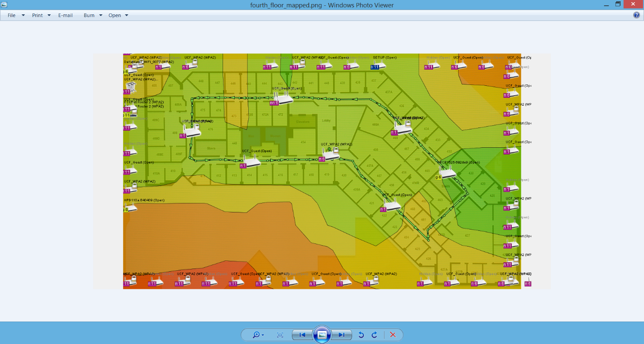Rotate the picture counterclockwise
644x344 pixels.
click(361, 335)
